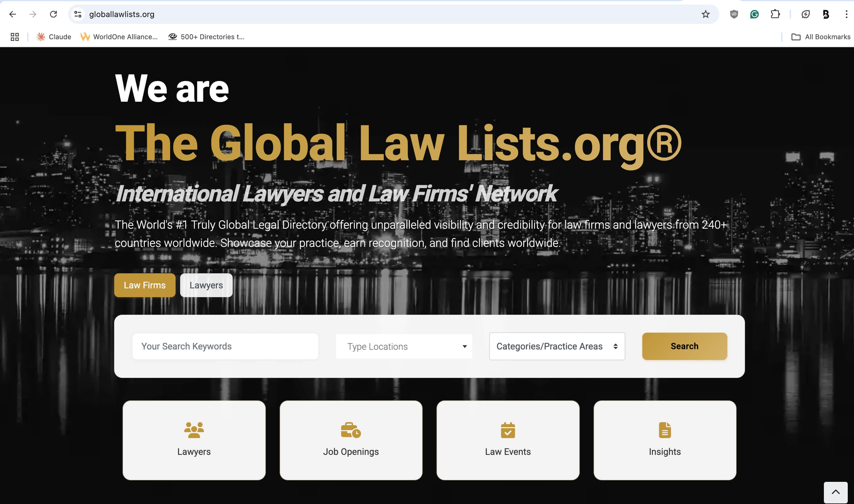Viewport: 854px width, 504px height.
Task: Click the site information icon in address bar
Action: (x=78, y=14)
